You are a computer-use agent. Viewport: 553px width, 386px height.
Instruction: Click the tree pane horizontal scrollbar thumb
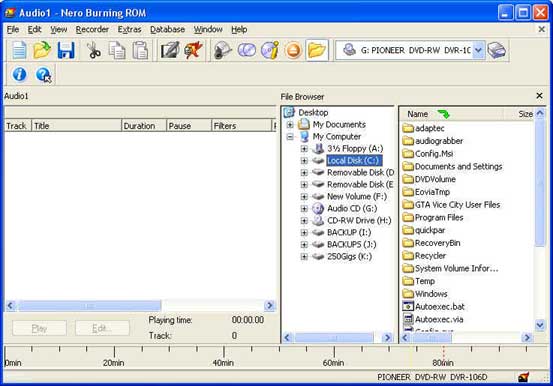334,337
